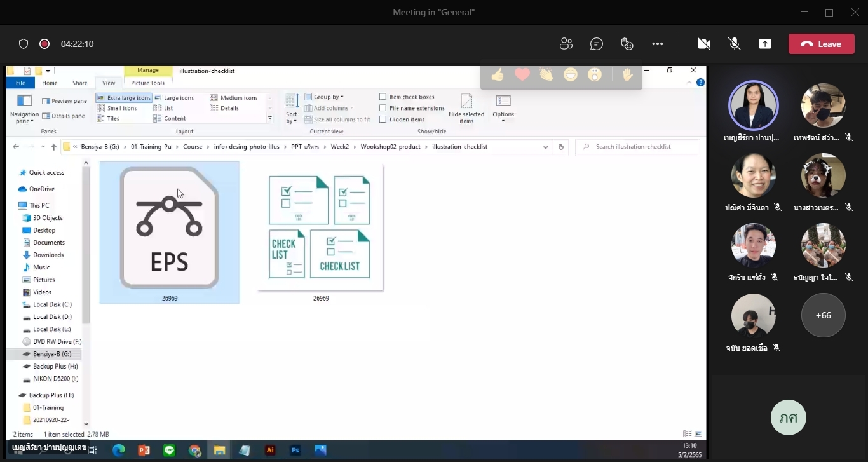This screenshot has width=868, height=462.
Task: Send surprised face reaction
Action: pos(595,75)
